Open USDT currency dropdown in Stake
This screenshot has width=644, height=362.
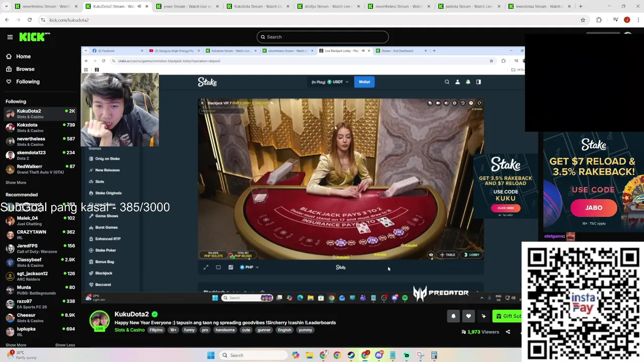click(x=330, y=82)
